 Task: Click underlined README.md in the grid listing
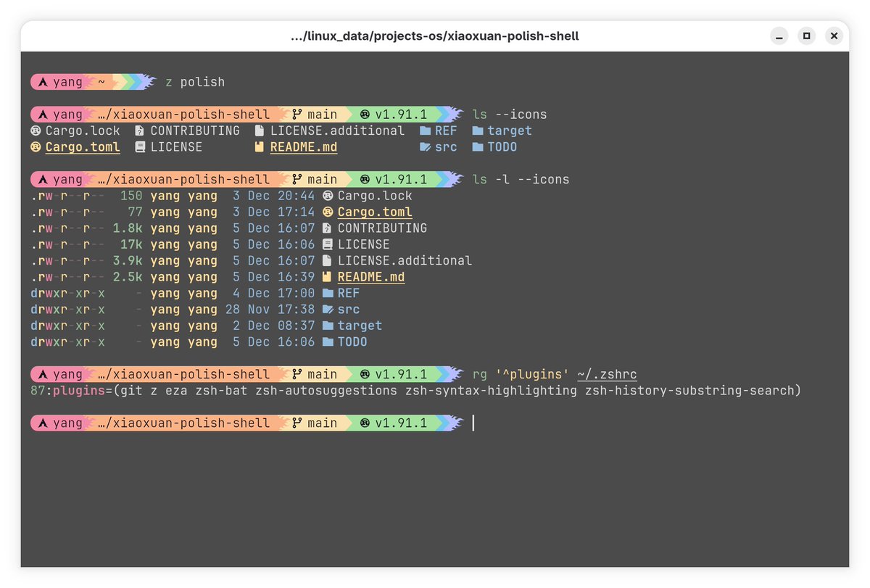coord(303,147)
